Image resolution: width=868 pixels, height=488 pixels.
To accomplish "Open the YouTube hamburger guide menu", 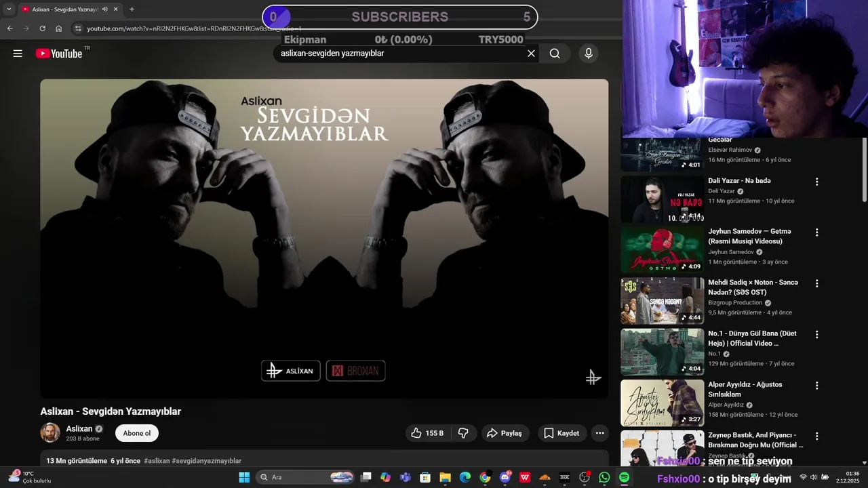I will pyautogui.click(x=18, y=54).
